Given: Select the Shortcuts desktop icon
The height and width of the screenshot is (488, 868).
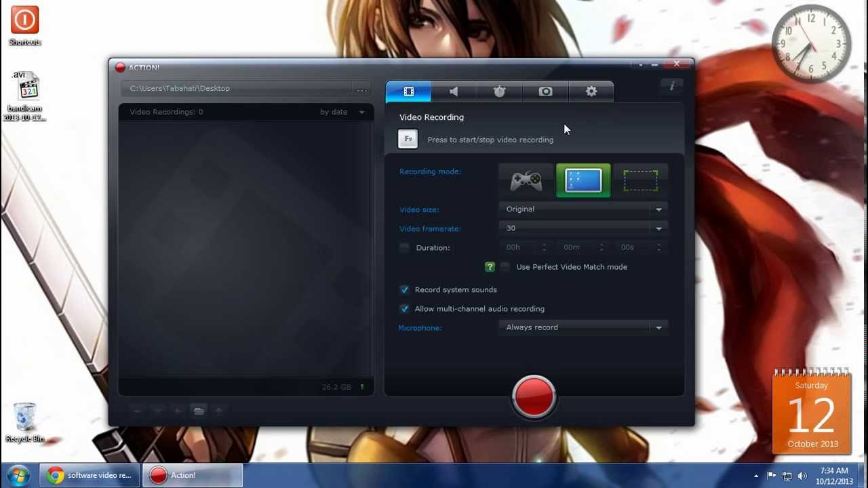Looking at the screenshot, I should coord(24,27).
